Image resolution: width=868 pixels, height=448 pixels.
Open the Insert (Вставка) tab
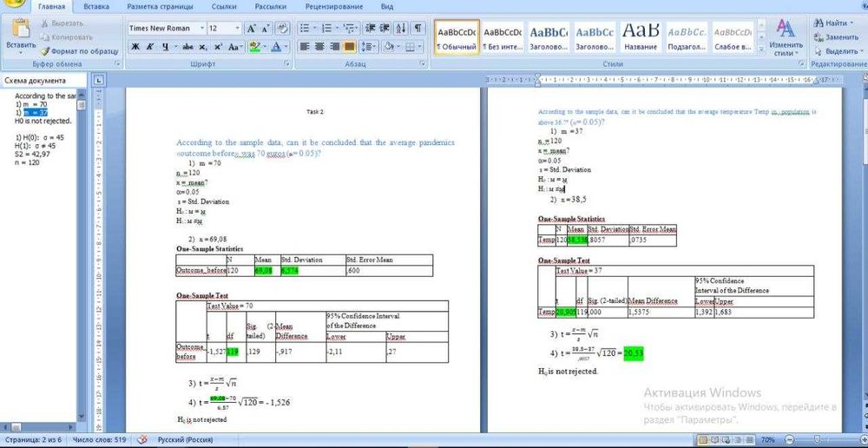tap(96, 7)
